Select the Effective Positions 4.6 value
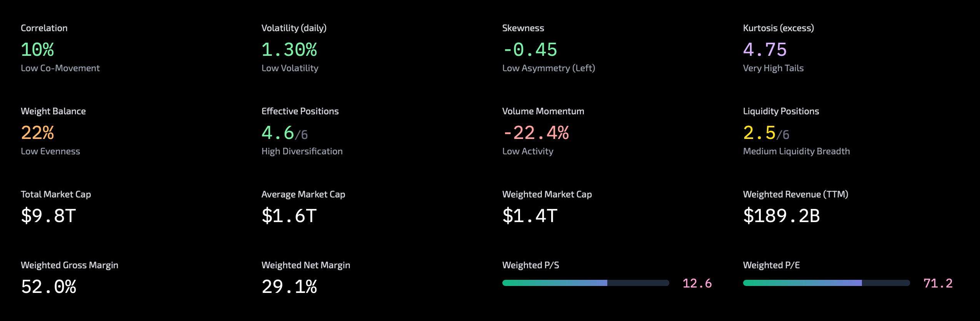980x321 pixels. 278,133
